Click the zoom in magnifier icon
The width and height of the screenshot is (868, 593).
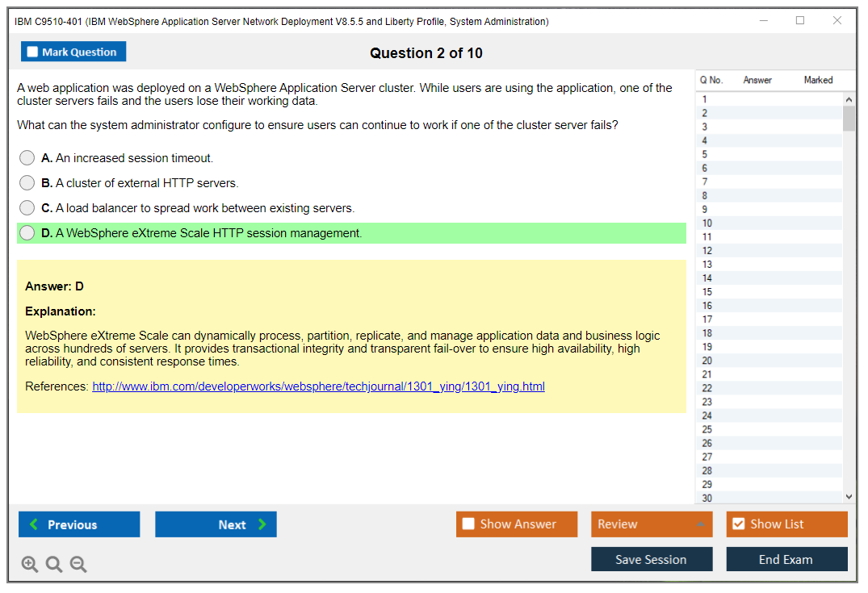pos(30,565)
